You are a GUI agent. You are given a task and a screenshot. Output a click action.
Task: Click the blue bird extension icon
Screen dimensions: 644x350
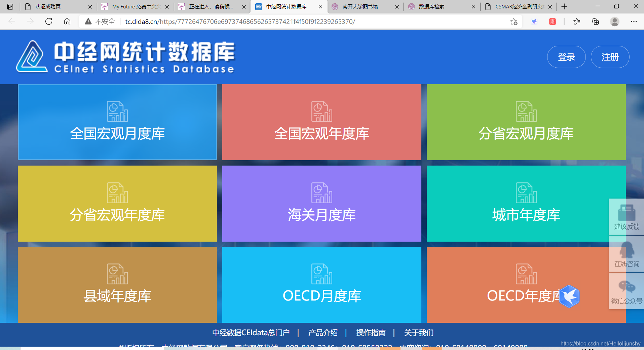pos(534,22)
